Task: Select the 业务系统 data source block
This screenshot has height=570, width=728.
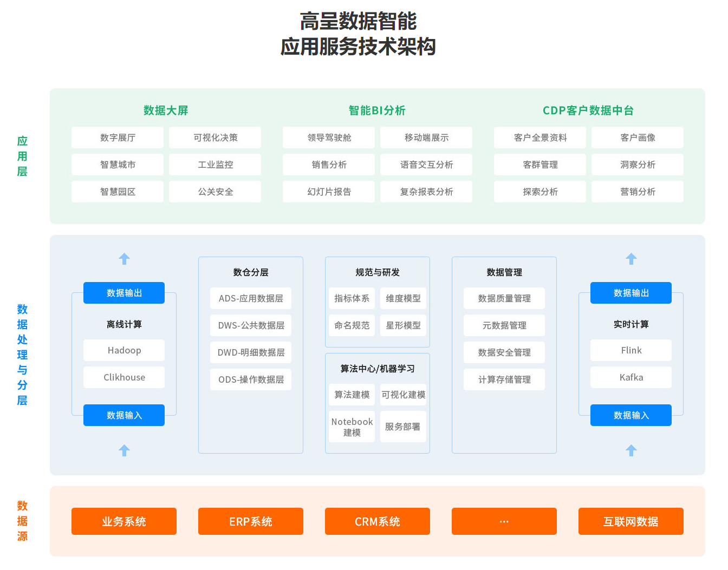Action: click(124, 521)
